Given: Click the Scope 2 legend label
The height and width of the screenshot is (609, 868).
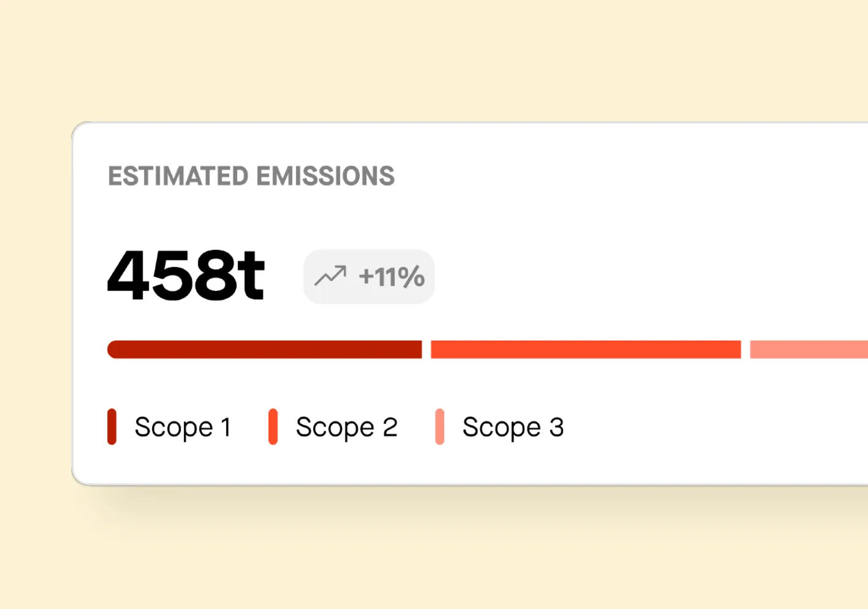Looking at the screenshot, I should [x=347, y=426].
